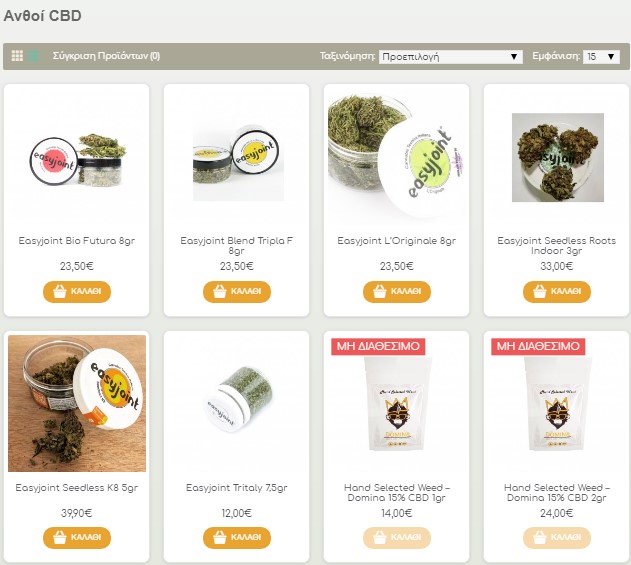
Task: Add Easyjoint Bio Futura 8gr to basket
Action: click(x=77, y=291)
